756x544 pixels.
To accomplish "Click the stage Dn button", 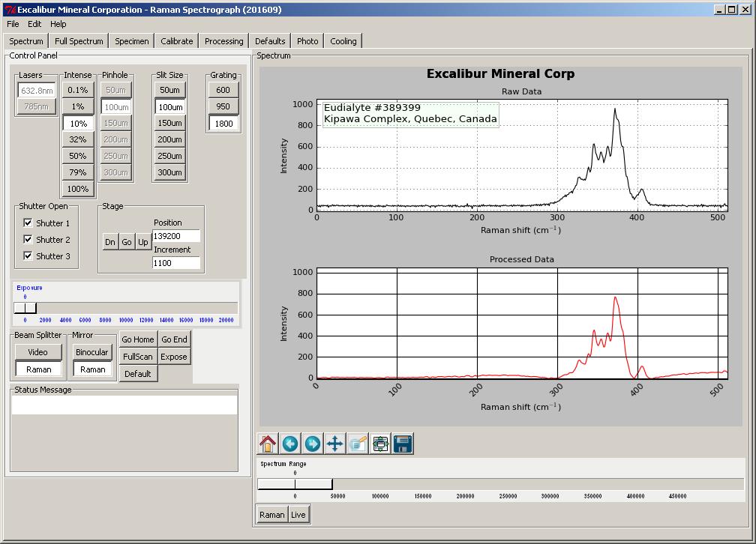I will point(110,242).
